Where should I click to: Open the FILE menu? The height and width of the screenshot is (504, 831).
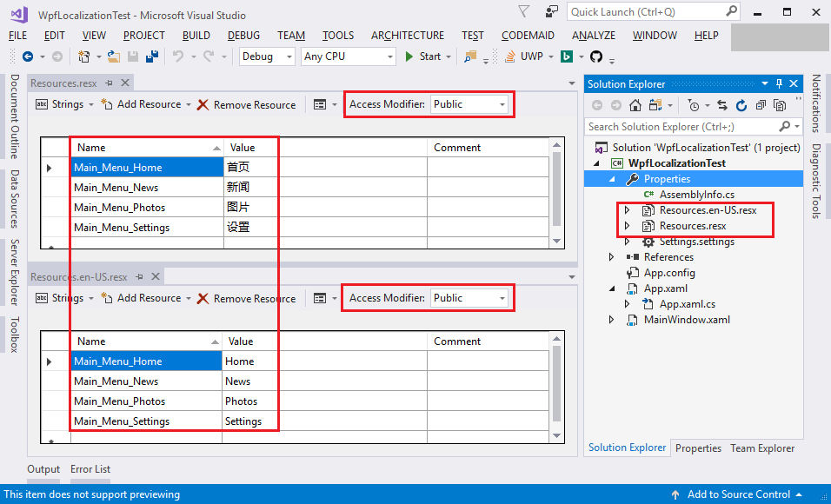(18, 36)
